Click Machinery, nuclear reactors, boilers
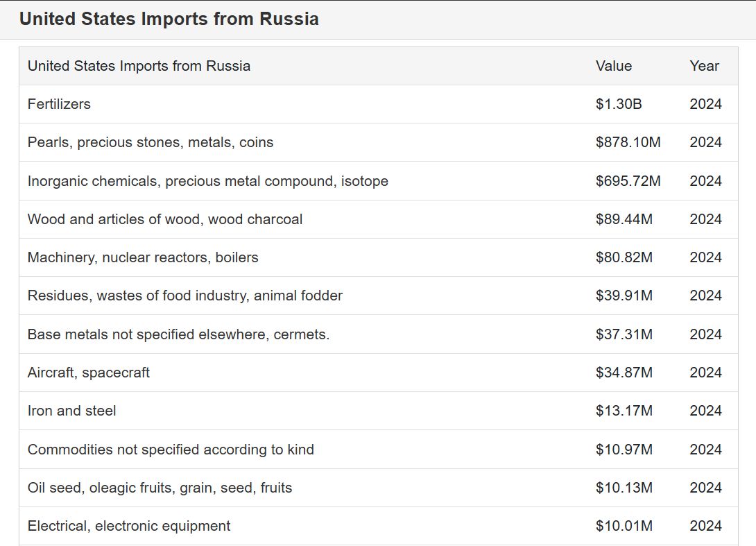This screenshot has height=546, width=756. coord(143,257)
